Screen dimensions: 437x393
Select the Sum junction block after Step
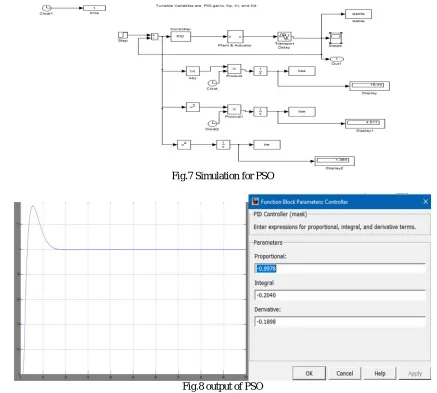tap(155, 36)
